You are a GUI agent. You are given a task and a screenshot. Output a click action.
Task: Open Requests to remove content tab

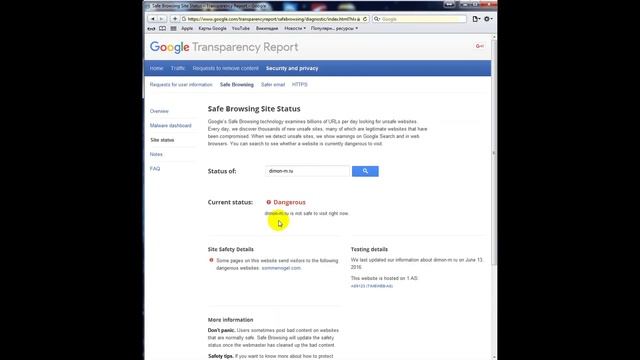point(225,68)
